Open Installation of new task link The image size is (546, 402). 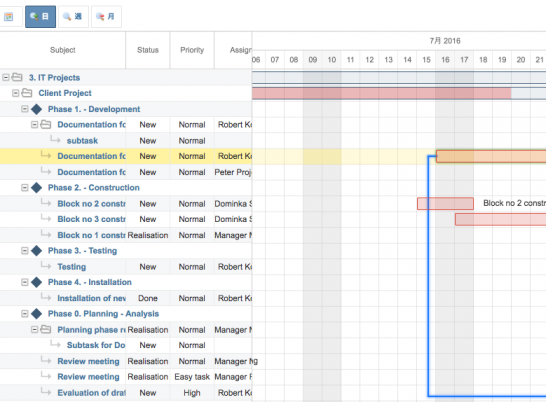92,298
